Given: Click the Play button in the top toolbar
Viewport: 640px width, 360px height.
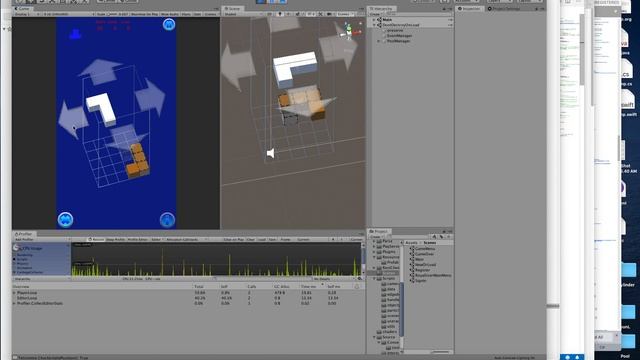Looking at the screenshot, I should click(x=261, y=2).
